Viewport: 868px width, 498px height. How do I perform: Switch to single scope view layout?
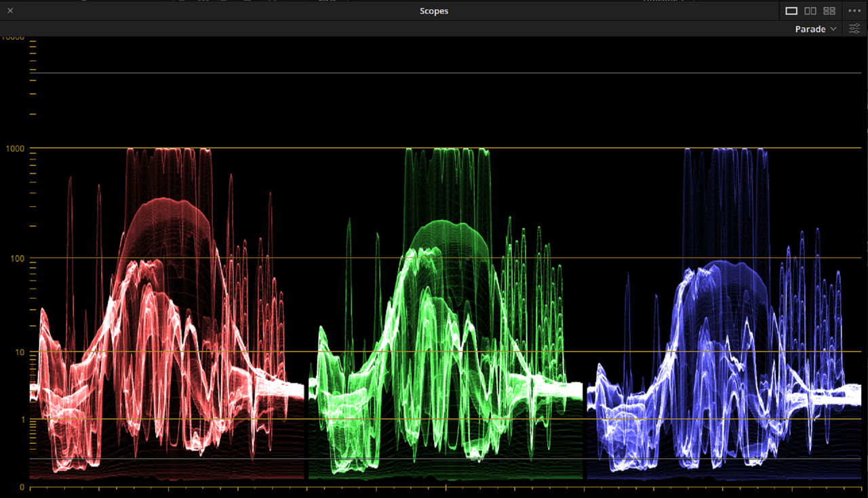[x=791, y=11]
